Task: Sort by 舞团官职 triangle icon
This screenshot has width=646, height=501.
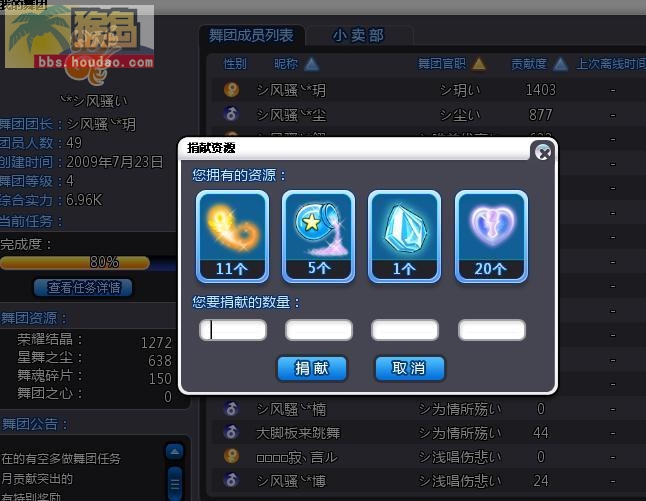Action: (x=479, y=64)
